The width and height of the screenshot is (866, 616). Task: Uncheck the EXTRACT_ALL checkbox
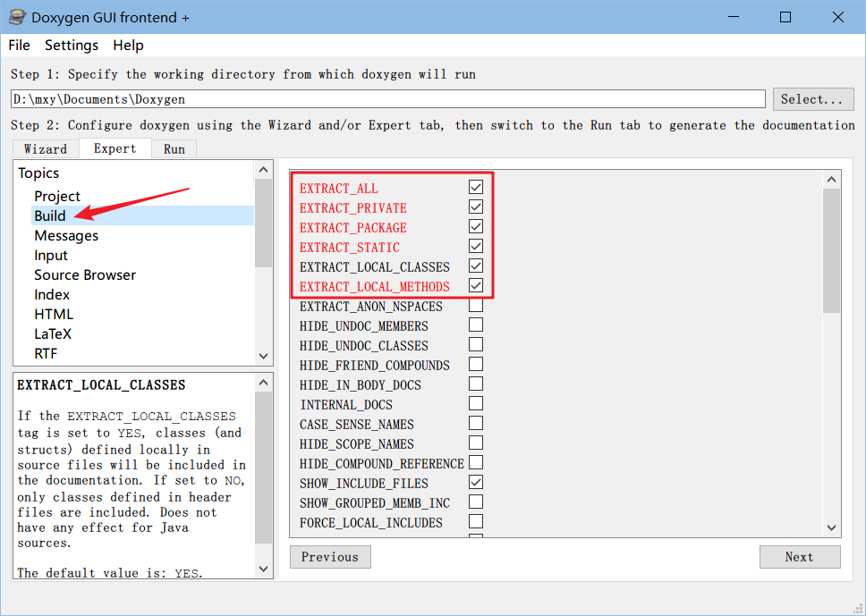pyautogui.click(x=476, y=188)
